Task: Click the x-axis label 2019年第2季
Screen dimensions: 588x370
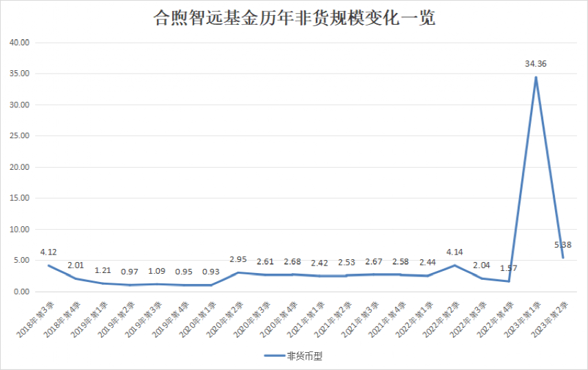Action: click(116, 319)
